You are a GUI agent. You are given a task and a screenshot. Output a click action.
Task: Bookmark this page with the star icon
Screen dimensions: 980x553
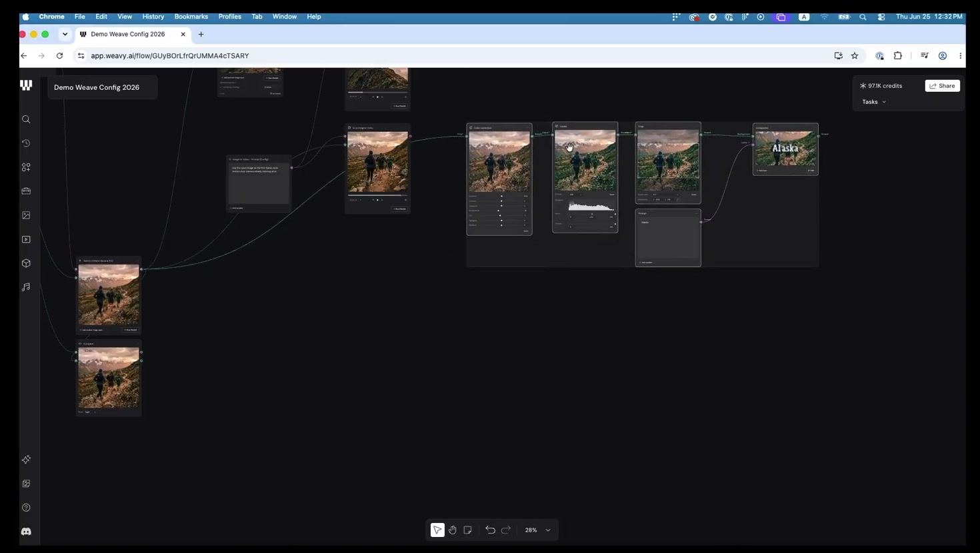tap(855, 56)
